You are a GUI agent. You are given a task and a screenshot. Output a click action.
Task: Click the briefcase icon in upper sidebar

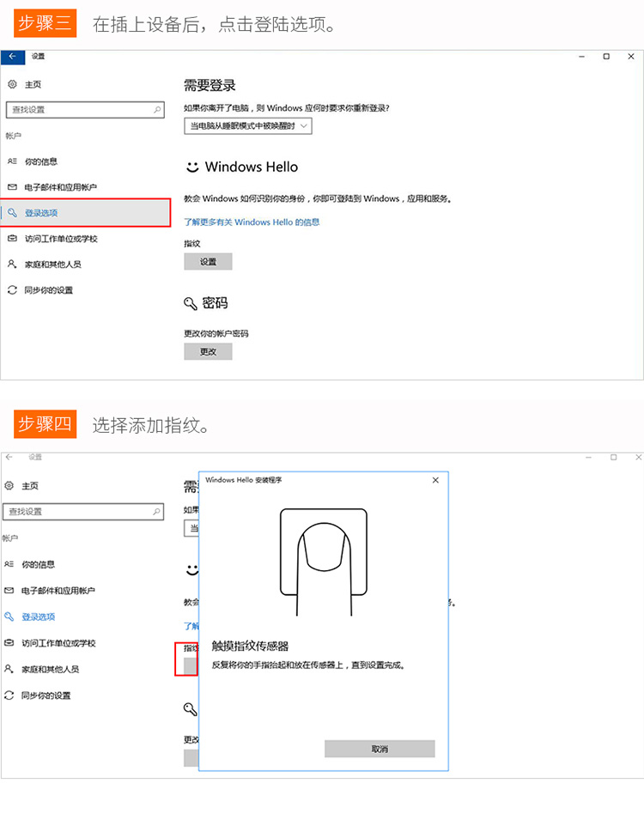tap(12, 239)
